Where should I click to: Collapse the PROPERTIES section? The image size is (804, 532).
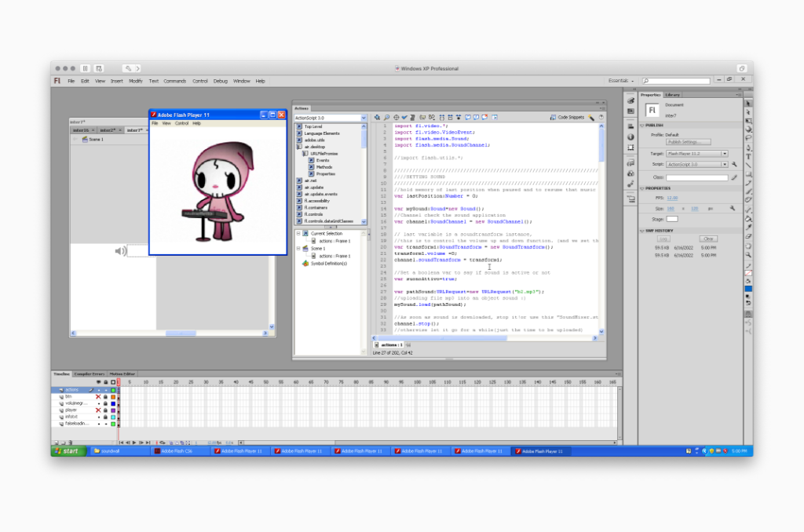[642, 188]
